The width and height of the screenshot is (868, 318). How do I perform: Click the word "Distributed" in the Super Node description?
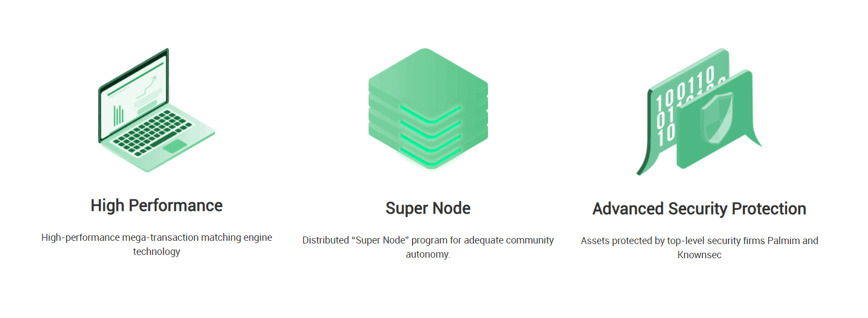pos(326,240)
